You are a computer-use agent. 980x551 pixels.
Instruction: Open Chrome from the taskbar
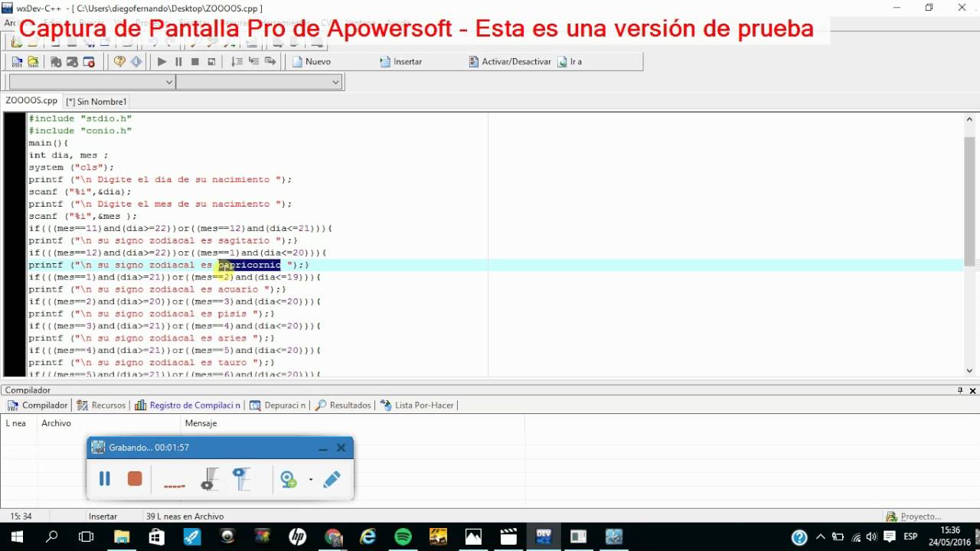coord(333,536)
